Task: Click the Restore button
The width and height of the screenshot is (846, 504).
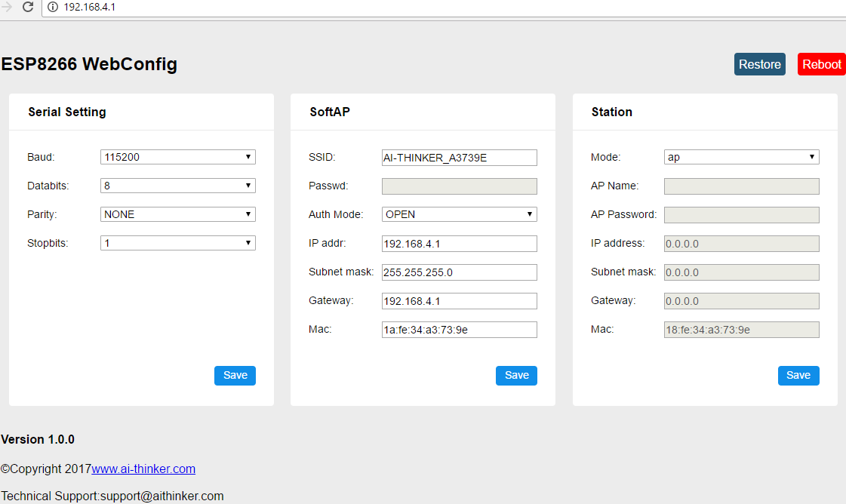Action: pos(760,64)
